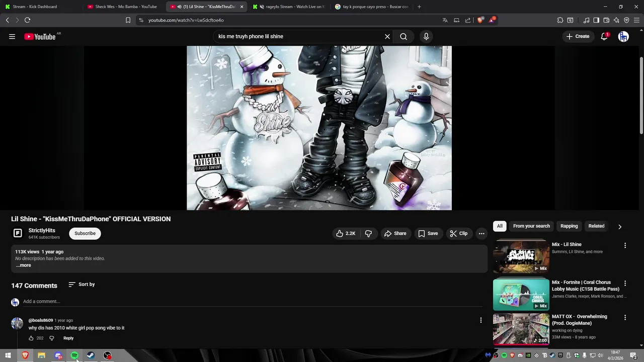Open the YouTube guide hamburger menu
This screenshot has width=644, height=362.
pyautogui.click(x=12, y=36)
